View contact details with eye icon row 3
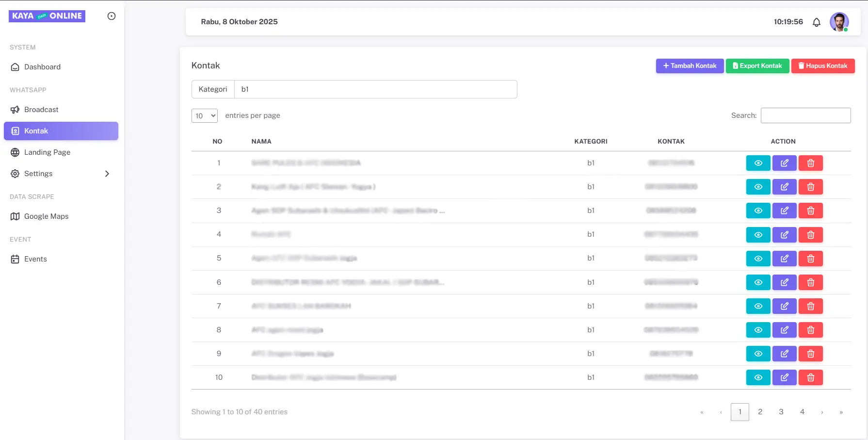Image resolution: width=868 pixels, height=440 pixels. pos(758,211)
